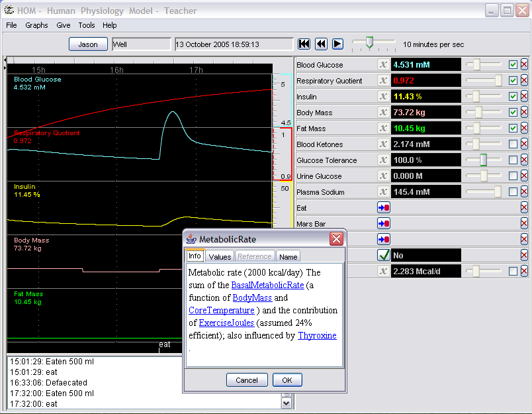
Task: Click the simulation speed slider handle
Action: tap(370, 43)
